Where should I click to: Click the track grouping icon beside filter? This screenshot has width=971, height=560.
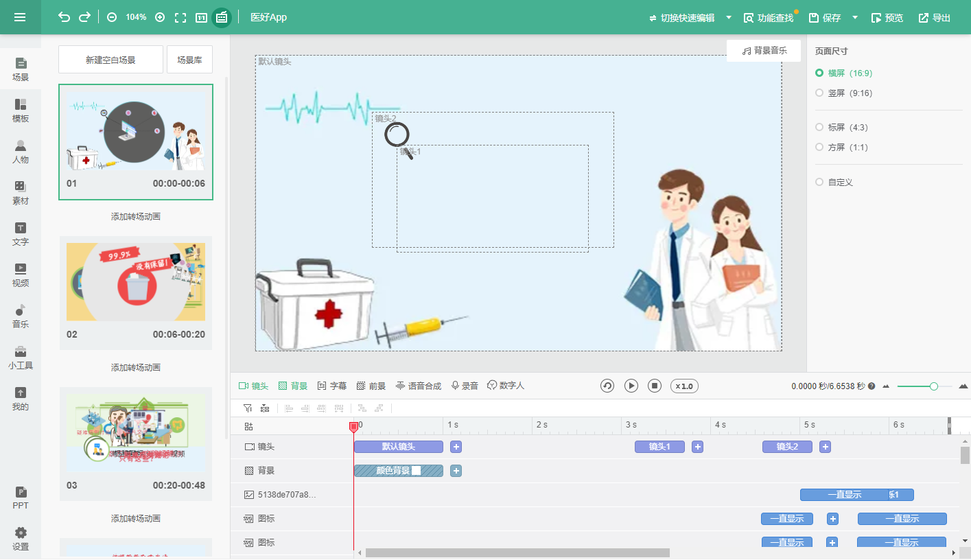265,408
